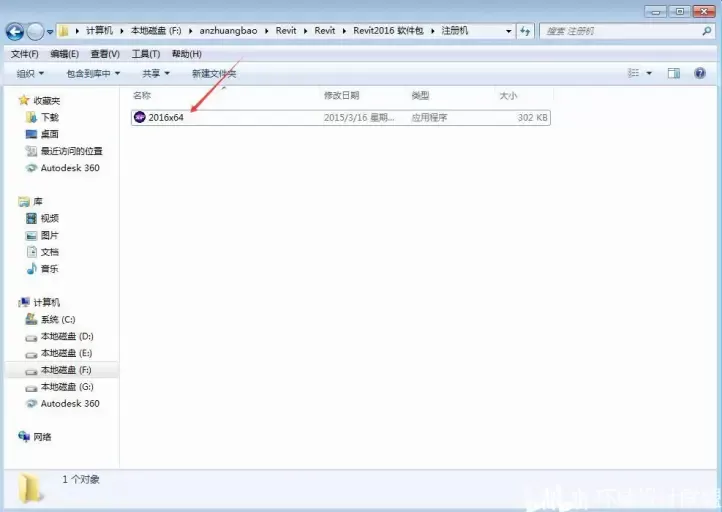Expand the 包含到库中 dropdown
The image size is (722, 512).
[x=92, y=73]
